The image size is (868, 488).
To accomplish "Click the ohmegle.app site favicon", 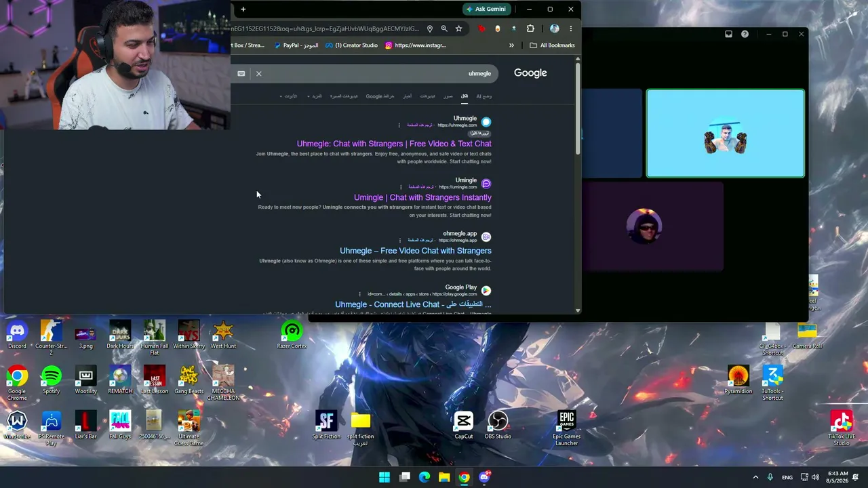I will click(486, 237).
